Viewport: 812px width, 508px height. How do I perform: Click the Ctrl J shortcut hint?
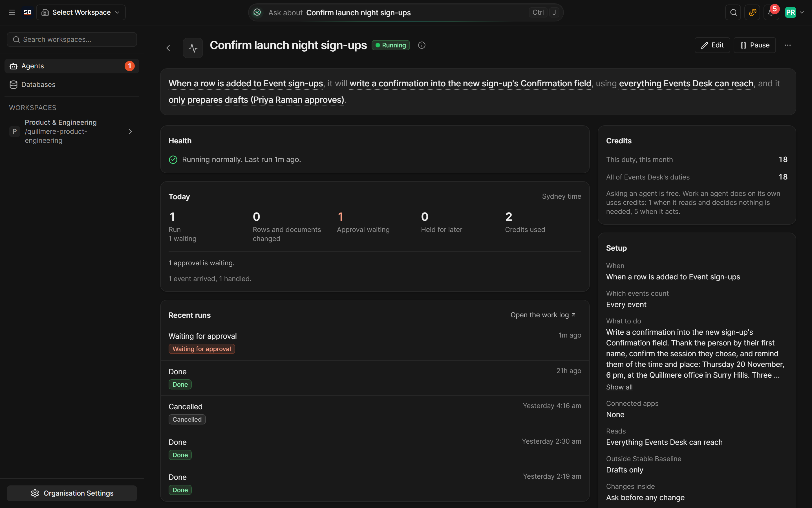point(544,12)
